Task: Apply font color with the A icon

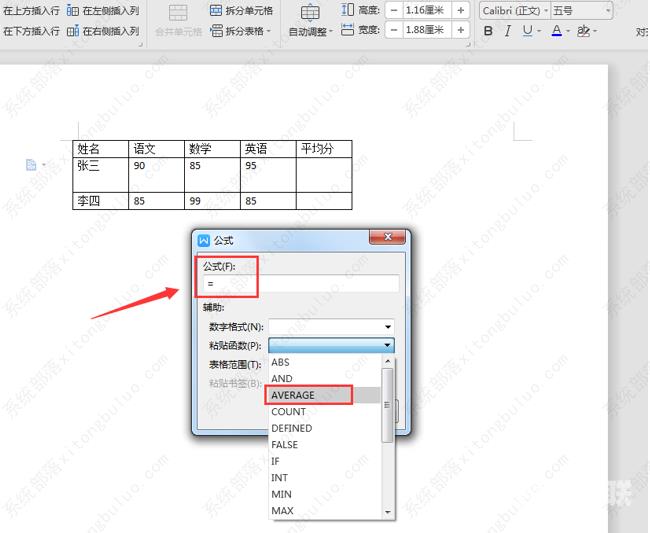Action: coord(557,31)
